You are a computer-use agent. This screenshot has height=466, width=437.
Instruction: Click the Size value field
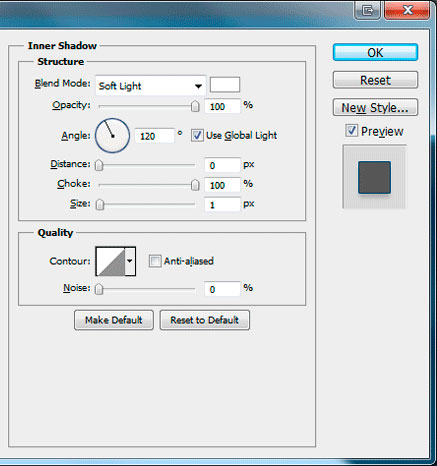tap(222, 204)
